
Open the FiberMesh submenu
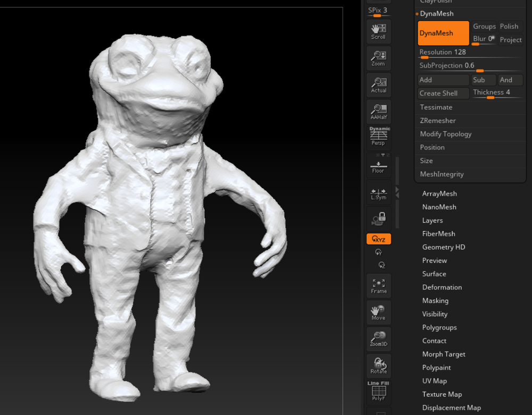(438, 234)
